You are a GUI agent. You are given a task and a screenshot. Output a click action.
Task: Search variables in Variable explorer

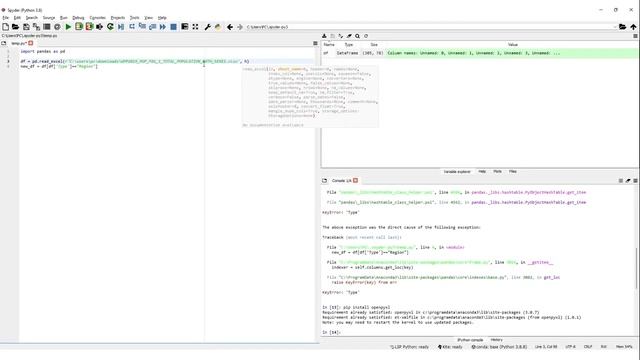click(357, 36)
